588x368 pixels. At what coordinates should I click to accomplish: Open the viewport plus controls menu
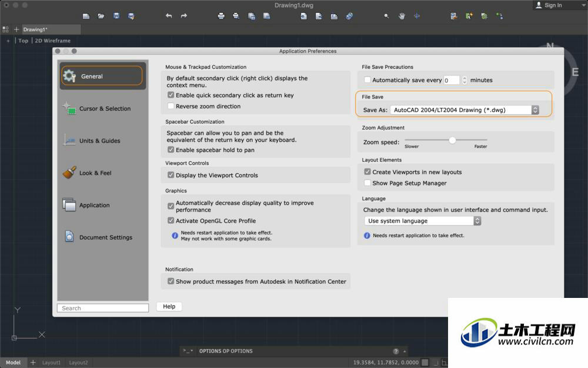[x=8, y=41]
